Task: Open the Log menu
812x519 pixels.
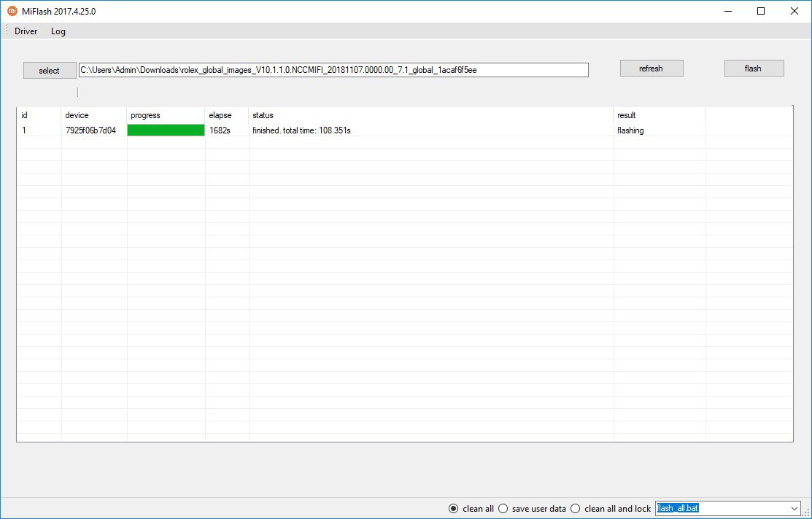Action: coord(58,31)
